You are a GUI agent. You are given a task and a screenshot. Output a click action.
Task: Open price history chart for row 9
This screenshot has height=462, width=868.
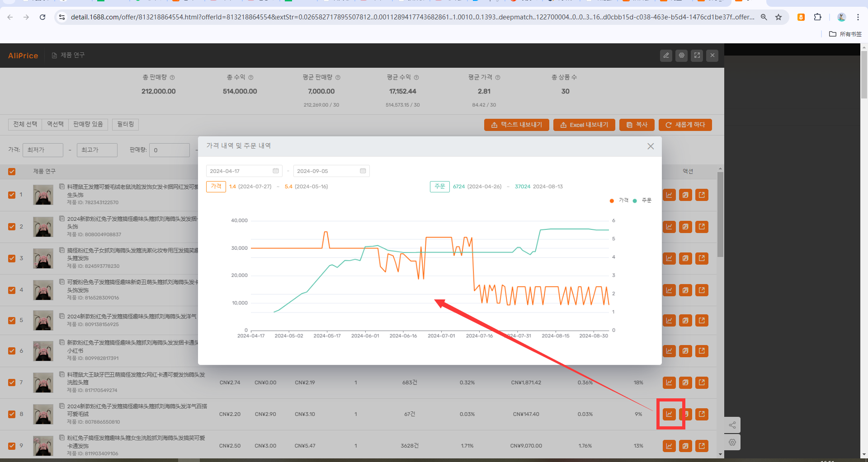[x=669, y=446]
